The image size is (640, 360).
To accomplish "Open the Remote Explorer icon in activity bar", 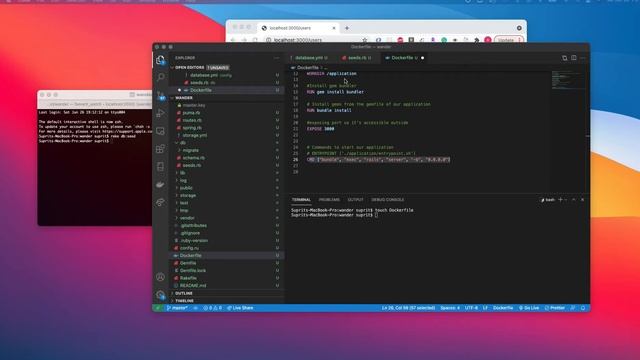I will (x=161, y=131).
